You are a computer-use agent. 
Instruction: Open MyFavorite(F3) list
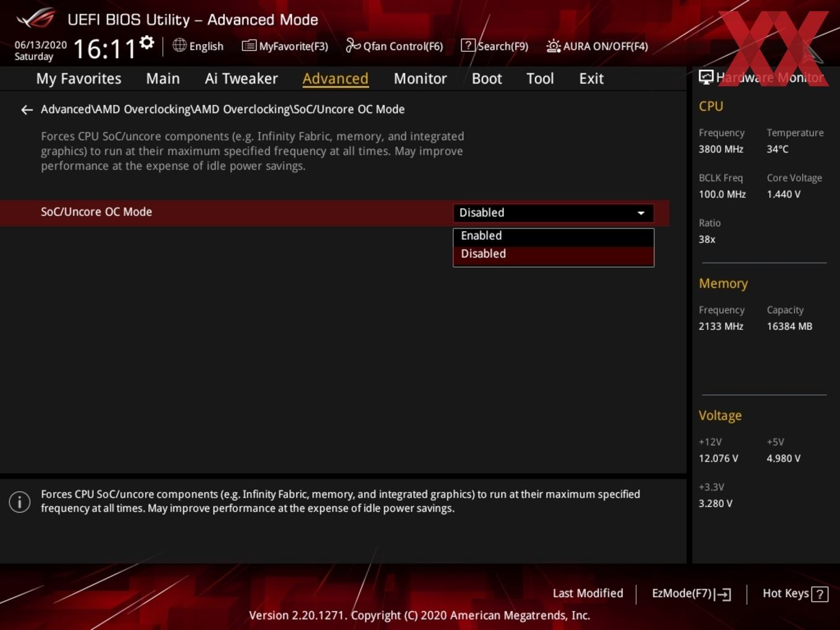click(285, 46)
